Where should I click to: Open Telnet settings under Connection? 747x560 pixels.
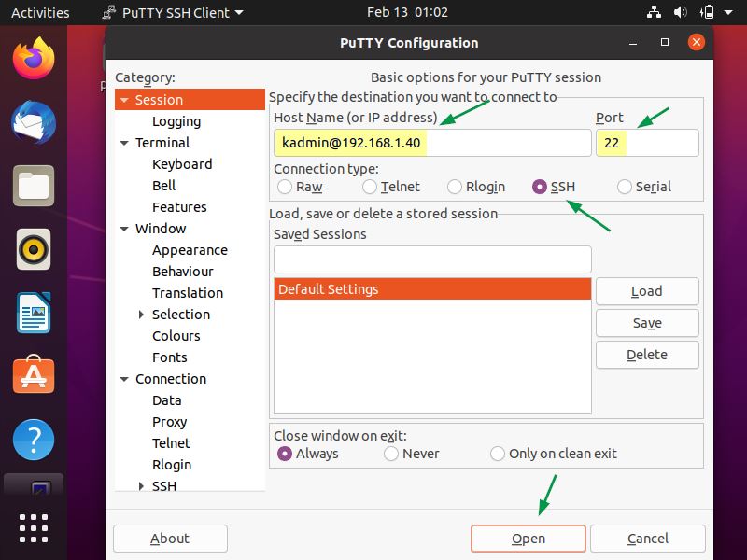pos(171,443)
